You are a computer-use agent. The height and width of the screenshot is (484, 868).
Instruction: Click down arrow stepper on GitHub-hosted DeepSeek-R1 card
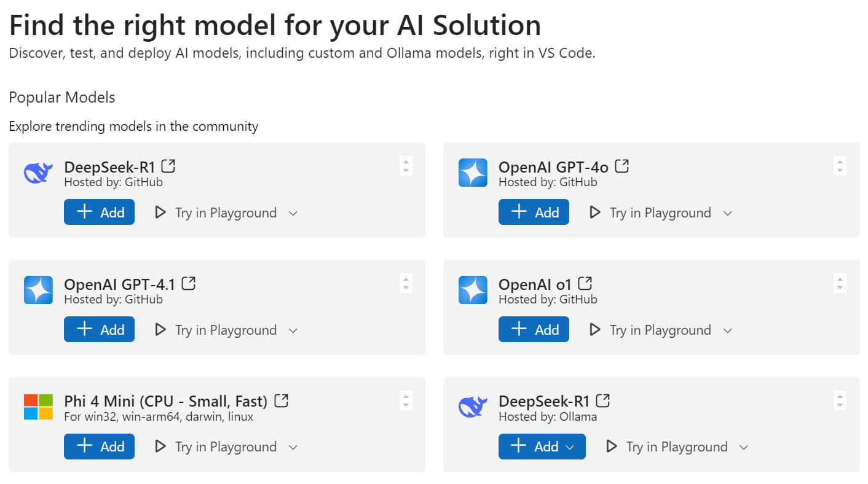(x=406, y=171)
